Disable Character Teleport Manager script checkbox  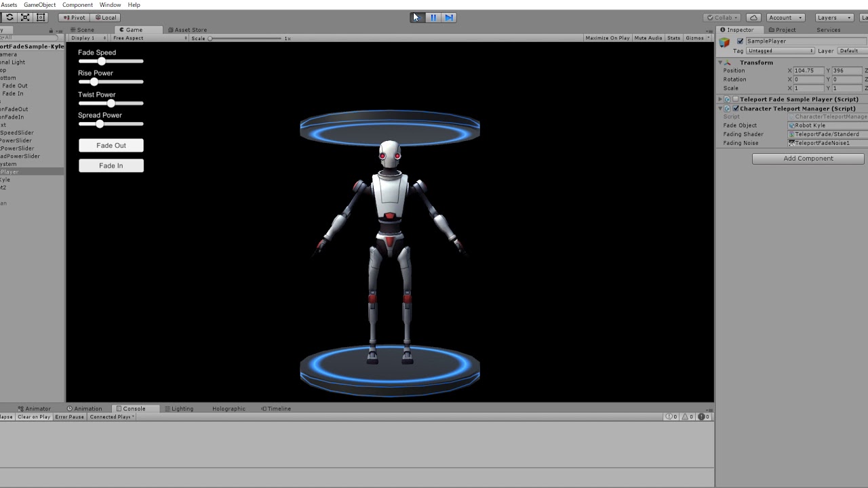[x=736, y=108]
